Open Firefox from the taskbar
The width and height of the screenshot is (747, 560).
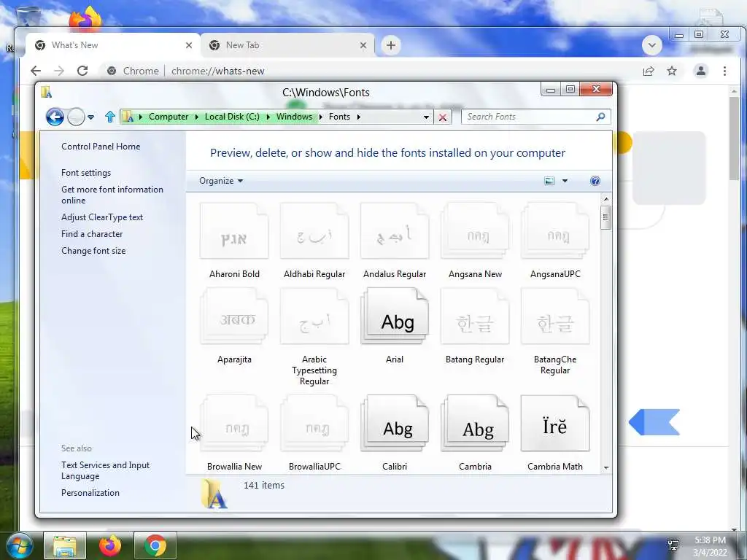(x=110, y=545)
